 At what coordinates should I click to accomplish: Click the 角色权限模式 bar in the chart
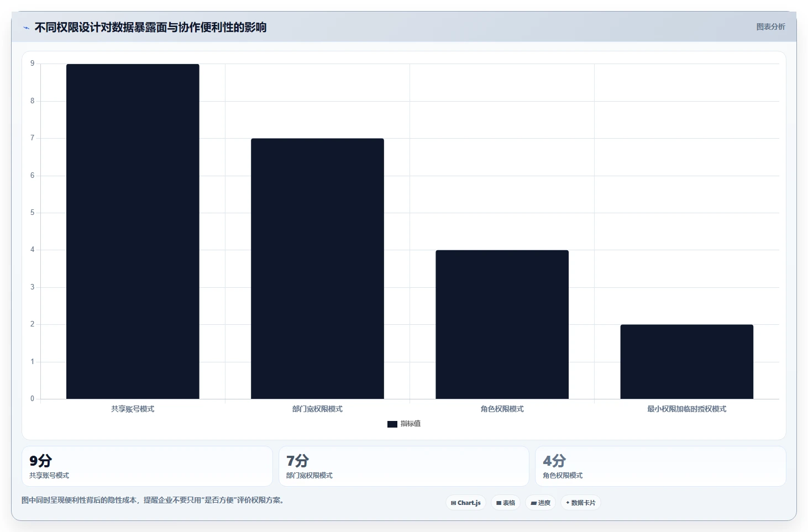pyautogui.click(x=502, y=324)
